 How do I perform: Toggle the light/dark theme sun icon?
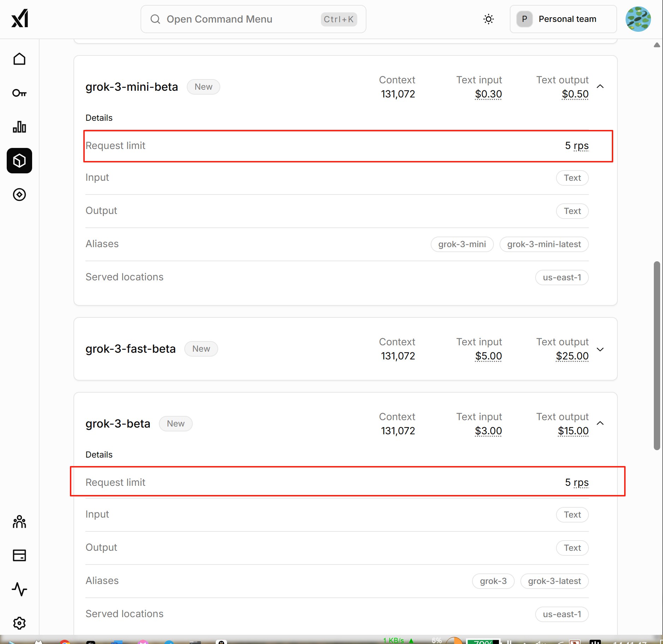tap(489, 19)
